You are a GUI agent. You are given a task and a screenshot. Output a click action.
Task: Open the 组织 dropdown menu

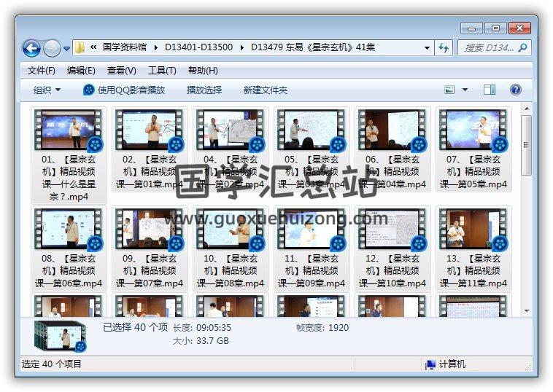pyautogui.click(x=47, y=90)
